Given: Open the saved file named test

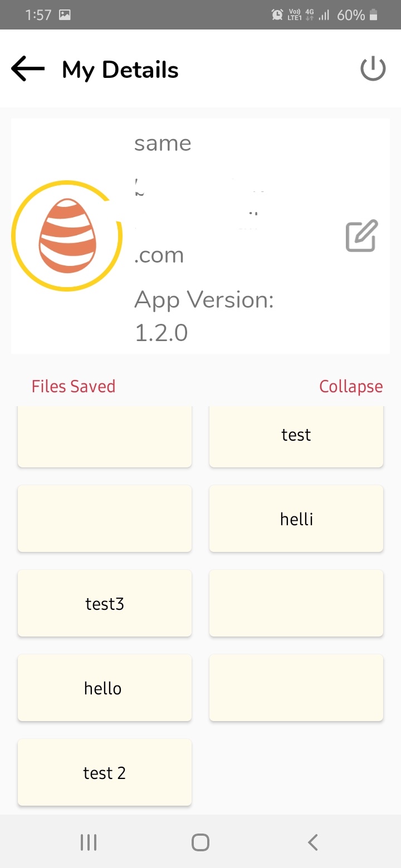Looking at the screenshot, I should 296,436.
